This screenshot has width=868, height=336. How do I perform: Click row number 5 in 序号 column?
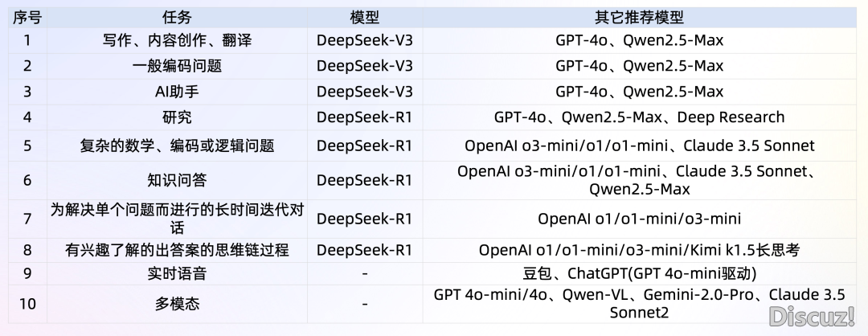click(x=27, y=145)
